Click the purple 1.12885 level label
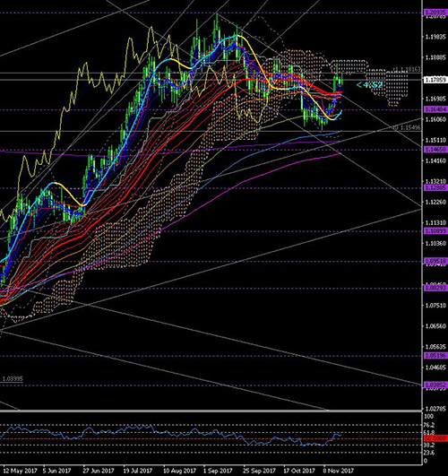This screenshot has height=476, width=448. pyautogui.click(x=435, y=188)
